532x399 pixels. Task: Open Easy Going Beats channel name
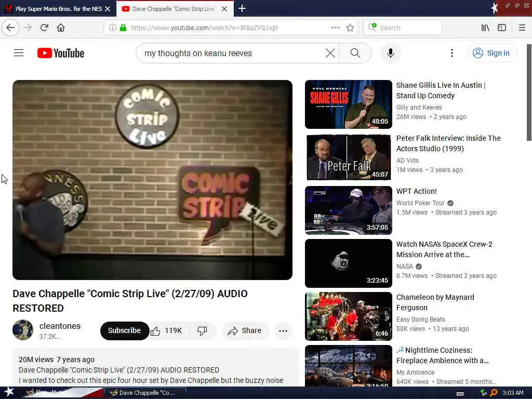pyautogui.click(x=420, y=320)
